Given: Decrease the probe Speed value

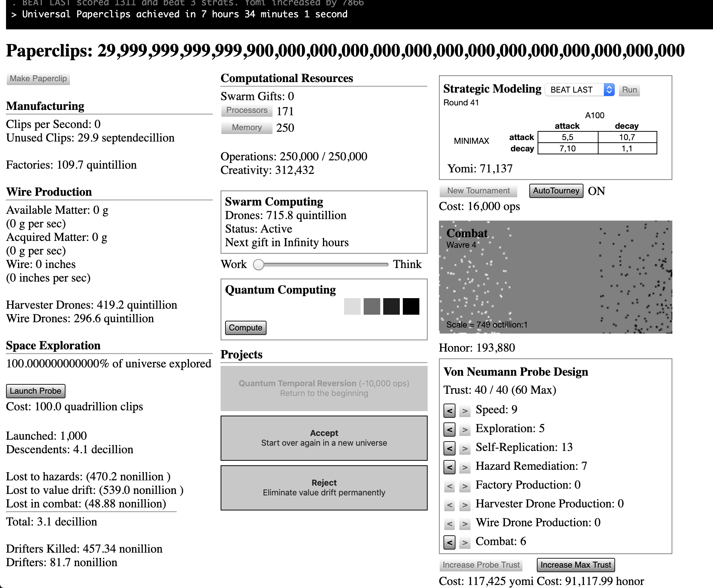Looking at the screenshot, I should [449, 410].
